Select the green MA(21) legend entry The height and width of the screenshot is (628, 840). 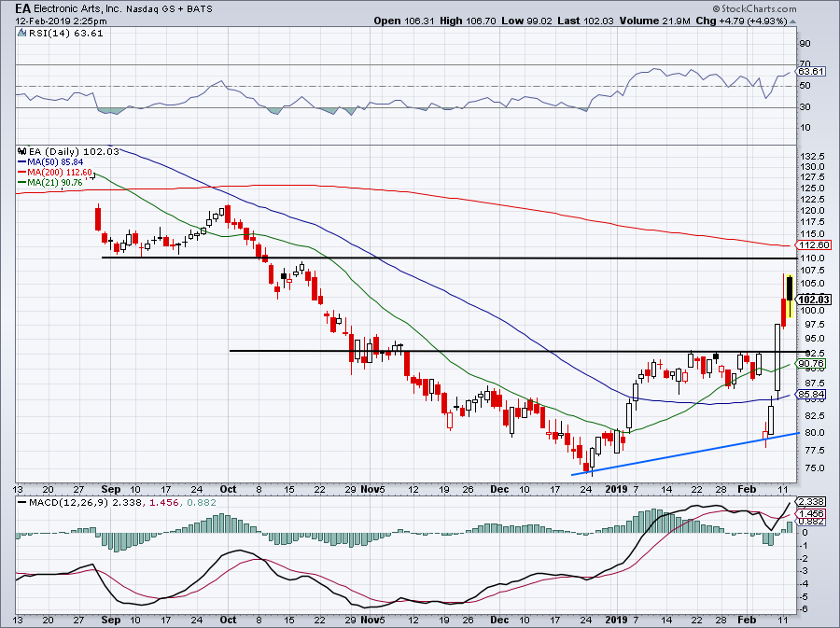52,183
